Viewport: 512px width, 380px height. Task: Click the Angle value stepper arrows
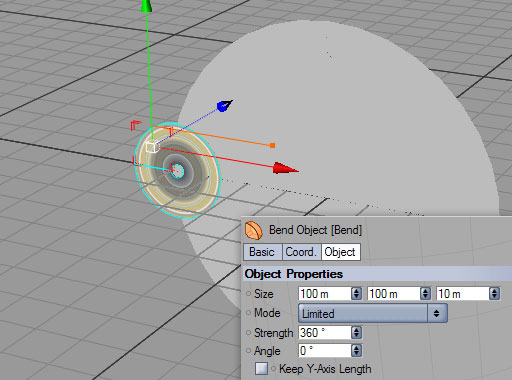click(356, 350)
